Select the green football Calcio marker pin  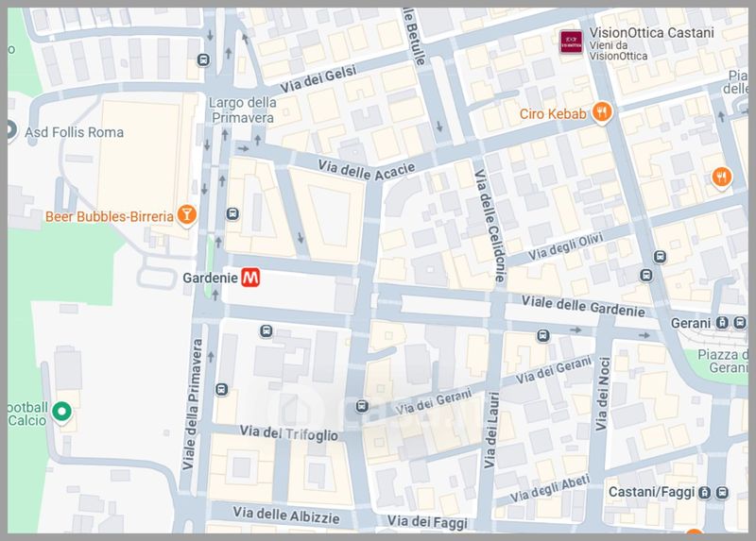[61, 413]
